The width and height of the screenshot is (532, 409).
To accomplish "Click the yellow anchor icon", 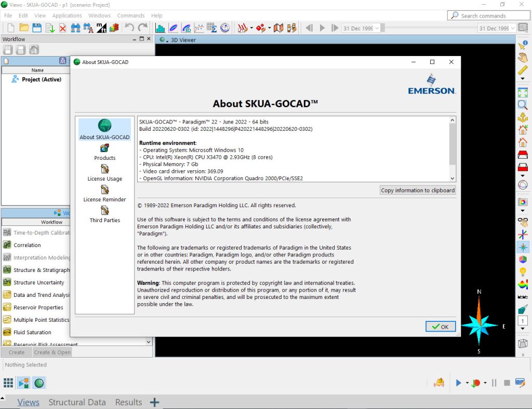I will click(x=523, y=117).
